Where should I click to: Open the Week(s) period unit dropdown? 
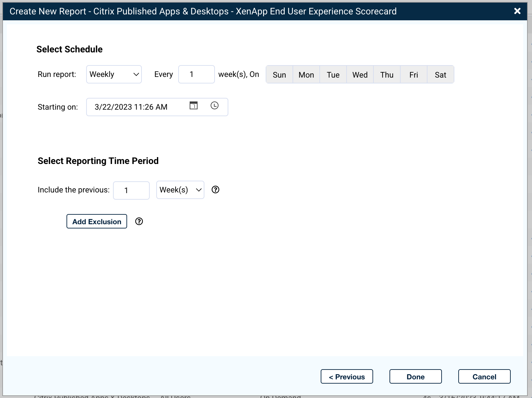point(180,190)
